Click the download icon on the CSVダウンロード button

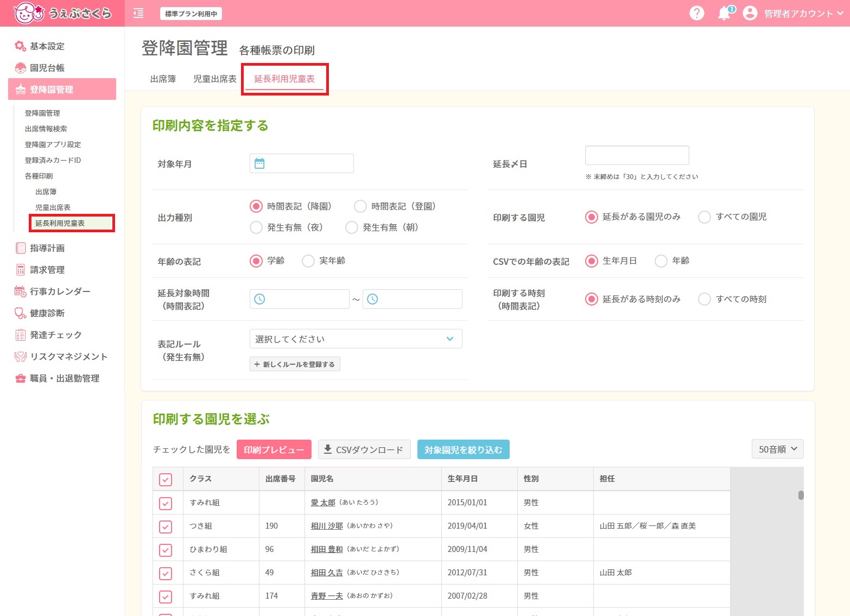pyautogui.click(x=327, y=449)
